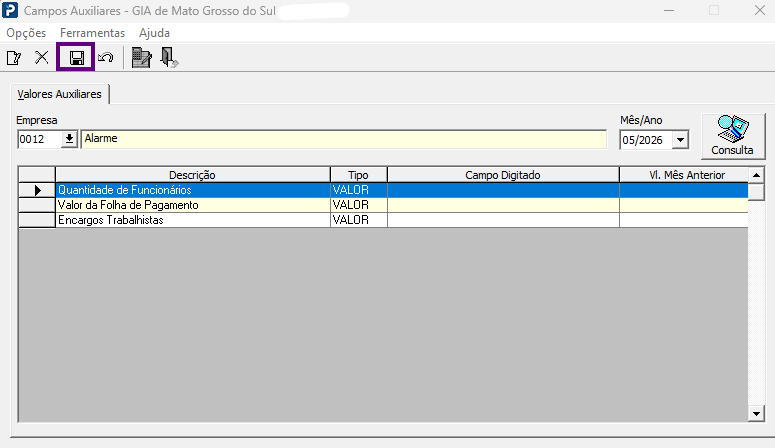Minimize the Campos Auxiliares window
Image resolution: width=775 pixels, height=448 pixels.
[x=669, y=10]
